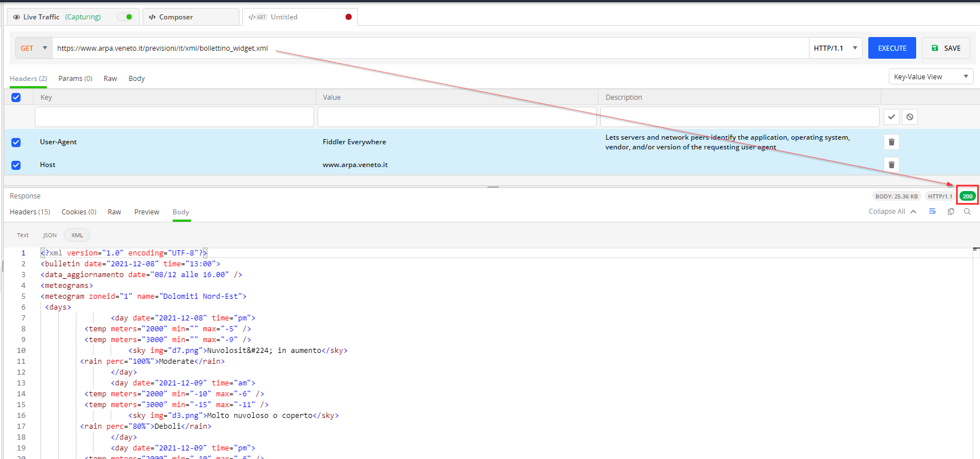Screen dimensions: 980x459
Task: Uncheck the User-Agent header checkbox
Action: [x=16, y=143]
